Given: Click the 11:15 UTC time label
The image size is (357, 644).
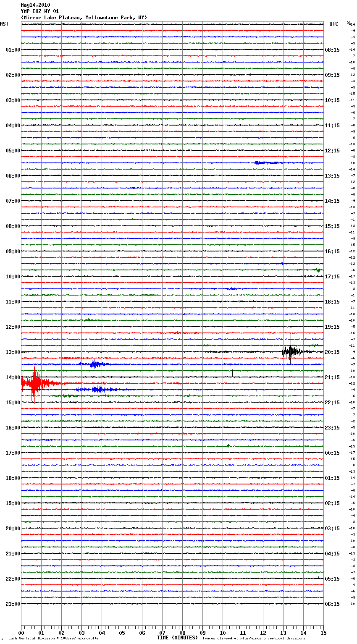Looking at the screenshot, I should (332, 126).
